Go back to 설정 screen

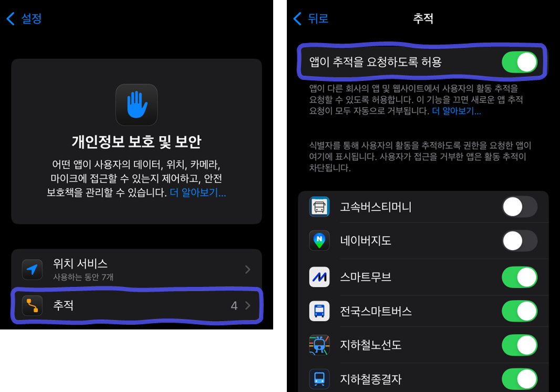24,18
